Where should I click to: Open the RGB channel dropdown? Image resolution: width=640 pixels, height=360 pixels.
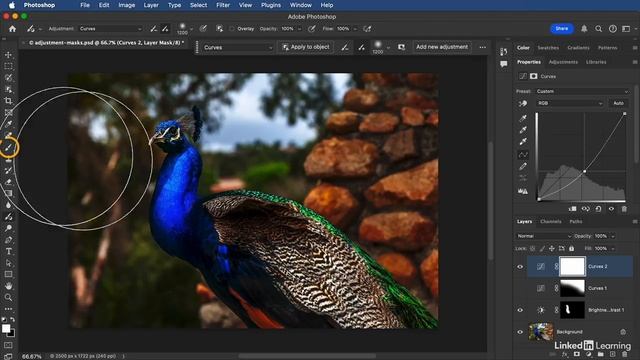pyautogui.click(x=569, y=104)
